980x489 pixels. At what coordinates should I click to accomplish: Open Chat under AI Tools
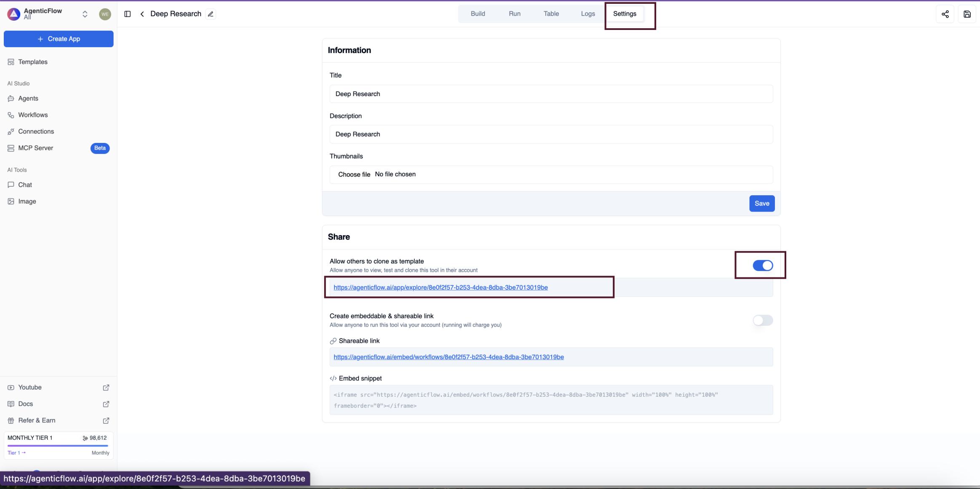click(x=59, y=185)
